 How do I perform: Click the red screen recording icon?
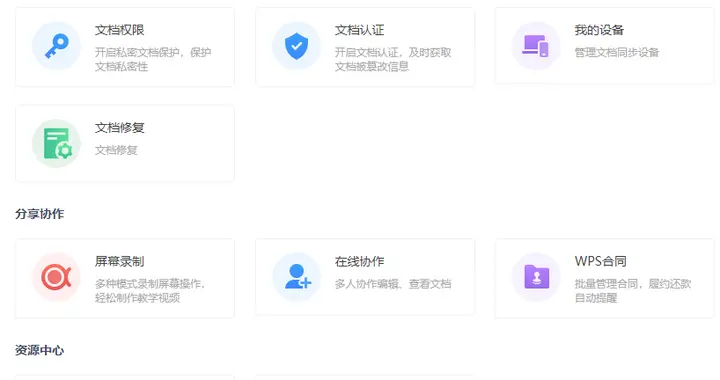[56, 277]
